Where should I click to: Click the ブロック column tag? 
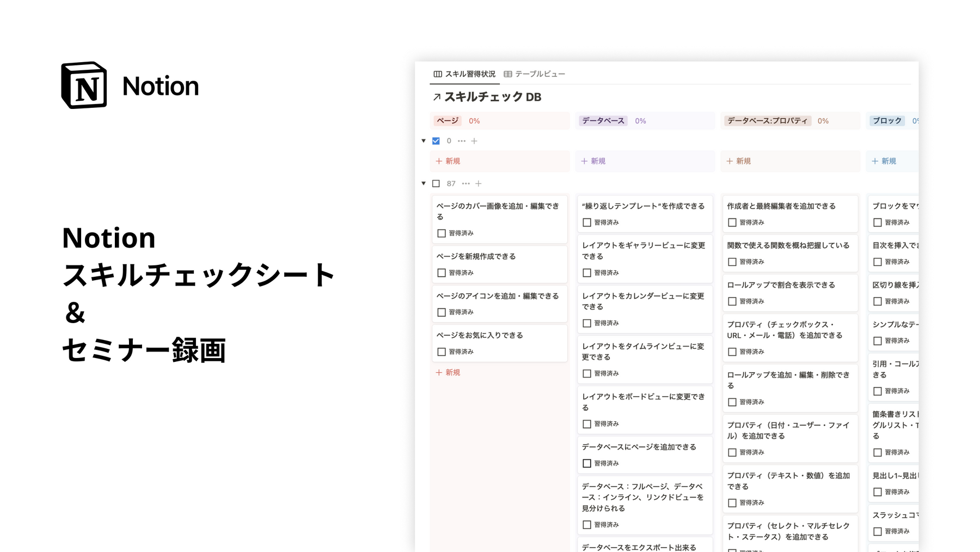pyautogui.click(x=887, y=121)
